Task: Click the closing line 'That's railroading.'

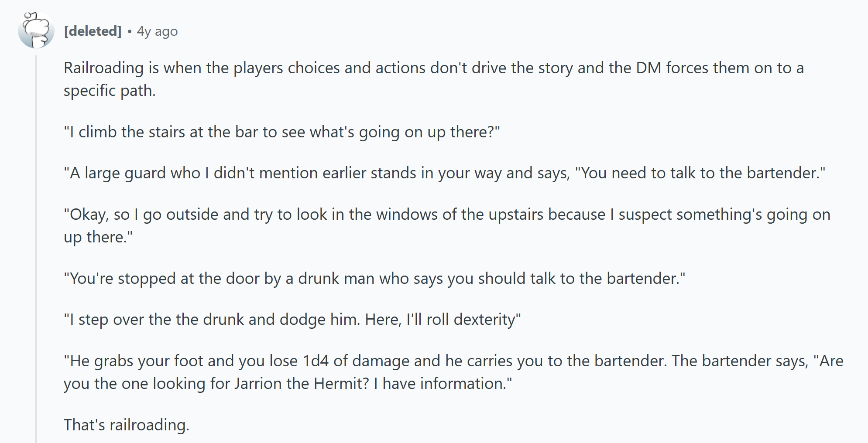Action: (x=127, y=425)
